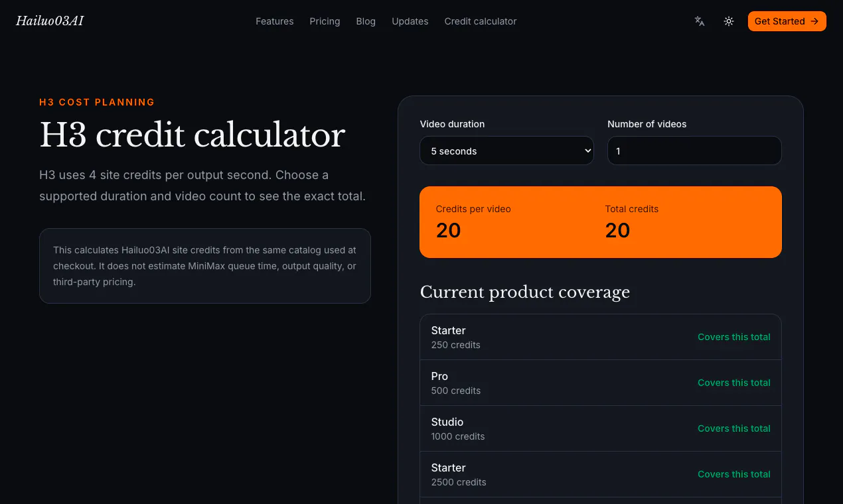Navigate to Updates
This screenshot has width=843, height=504.
pyautogui.click(x=410, y=21)
